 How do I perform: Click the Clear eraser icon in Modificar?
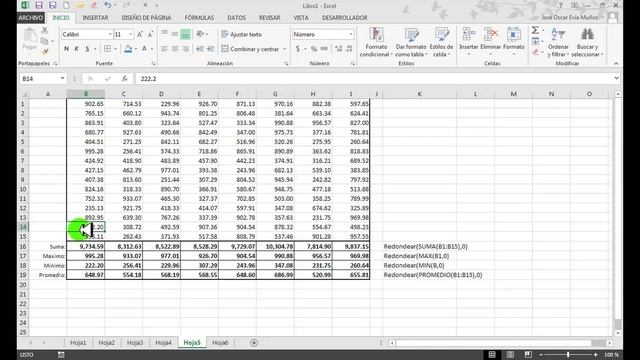(535, 52)
